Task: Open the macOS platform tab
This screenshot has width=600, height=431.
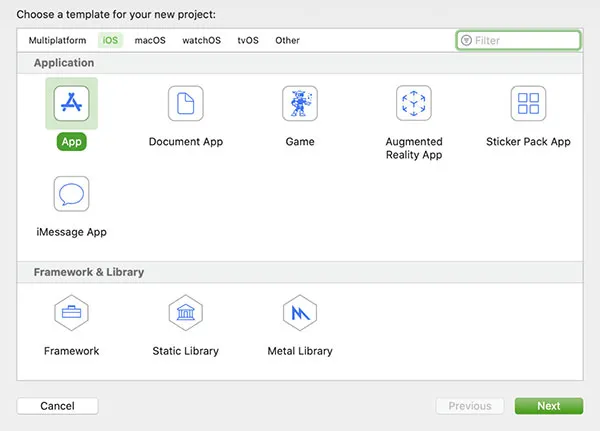Action: coord(150,40)
